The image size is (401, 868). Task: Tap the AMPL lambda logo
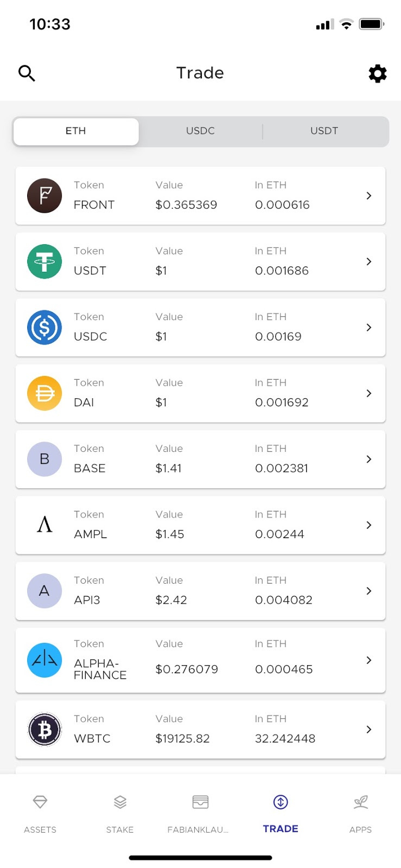pyautogui.click(x=44, y=525)
